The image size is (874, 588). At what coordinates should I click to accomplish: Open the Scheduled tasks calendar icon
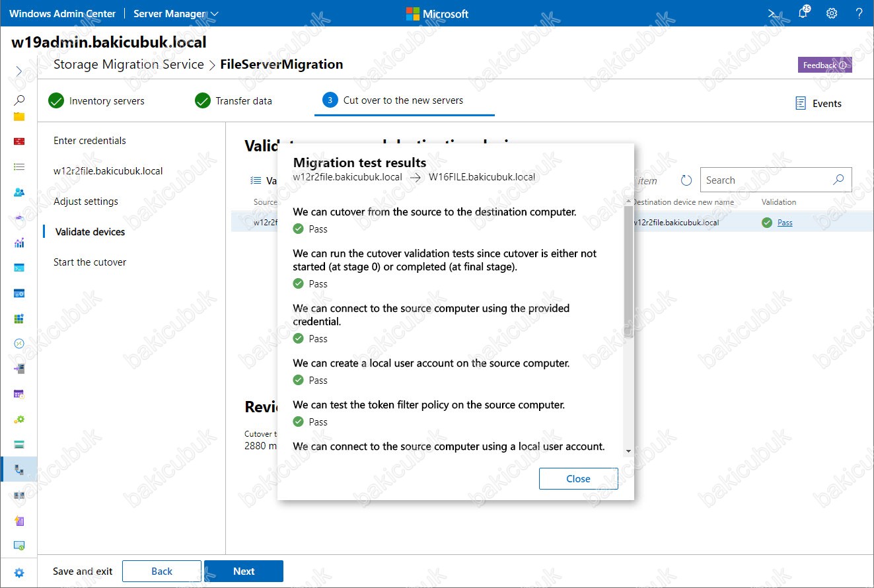[19, 394]
